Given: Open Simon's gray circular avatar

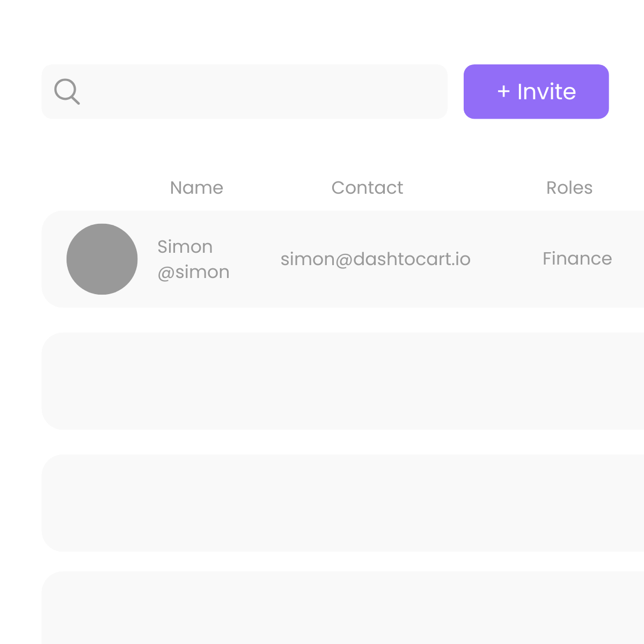Looking at the screenshot, I should [x=102, y=259].
